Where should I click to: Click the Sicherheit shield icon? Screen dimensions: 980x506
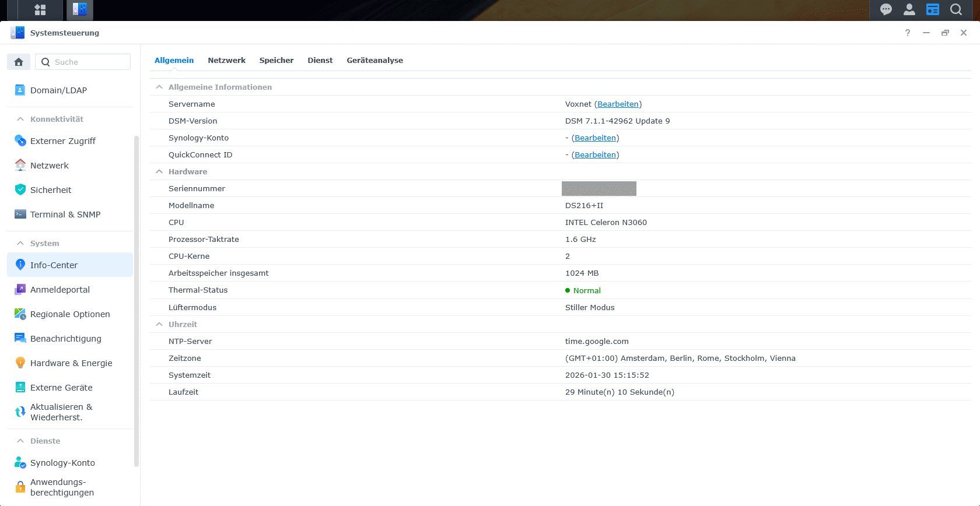(x=20, y=190)
